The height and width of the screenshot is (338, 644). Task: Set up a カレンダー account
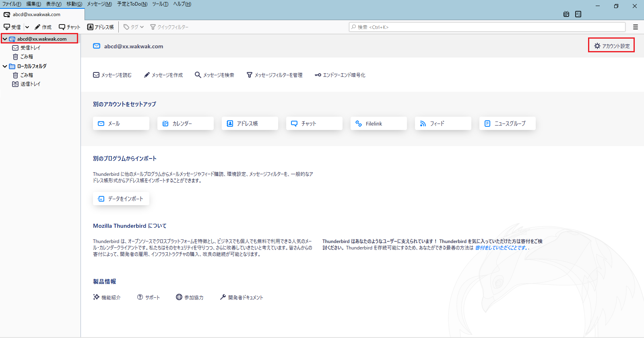186,124
